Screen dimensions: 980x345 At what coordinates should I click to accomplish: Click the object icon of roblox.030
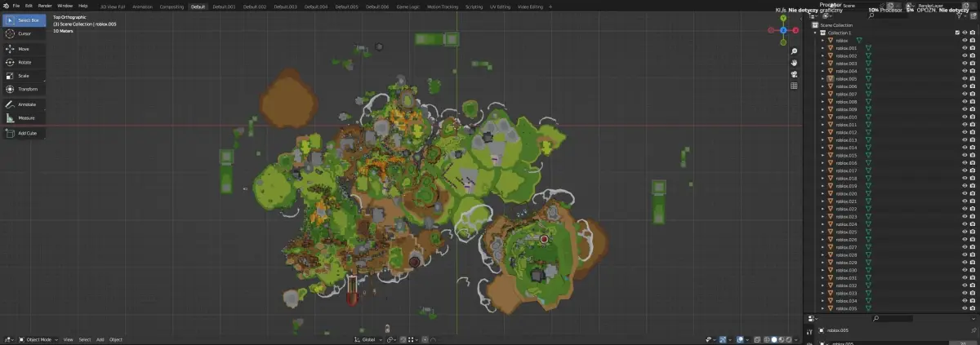[x=831, y=271]
